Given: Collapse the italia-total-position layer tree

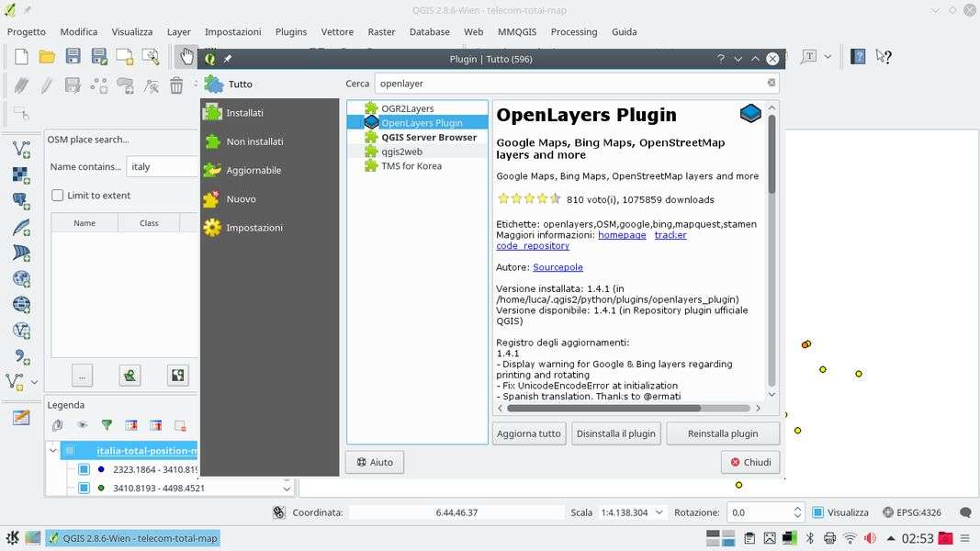Looking at the screenshot, I should point(53,451).
